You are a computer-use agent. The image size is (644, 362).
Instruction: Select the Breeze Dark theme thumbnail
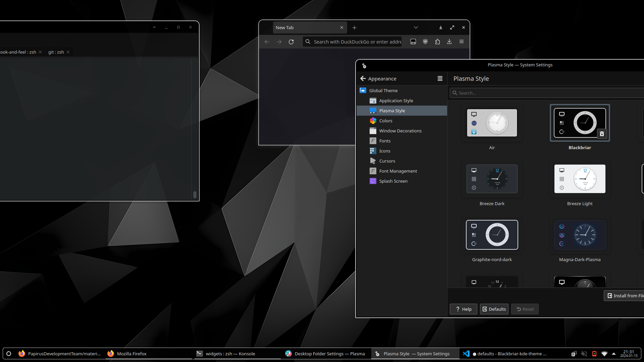click(492, 179)
